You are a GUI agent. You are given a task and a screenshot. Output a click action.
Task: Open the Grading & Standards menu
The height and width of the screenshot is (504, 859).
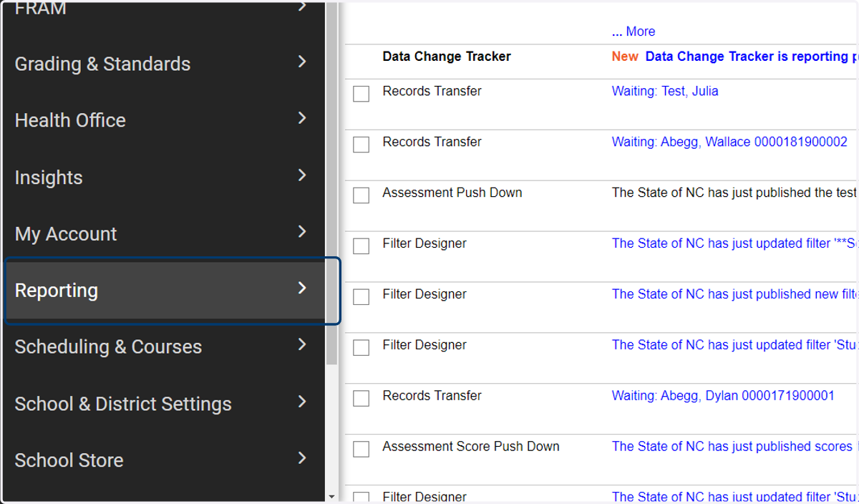pyautogui.click(x=163, y=64)
